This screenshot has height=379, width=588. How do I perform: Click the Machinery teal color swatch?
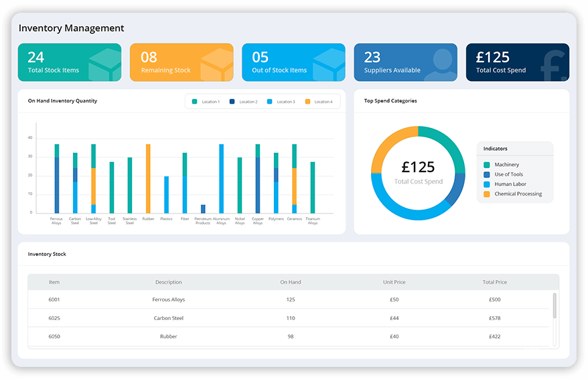[x=487, y=165]
